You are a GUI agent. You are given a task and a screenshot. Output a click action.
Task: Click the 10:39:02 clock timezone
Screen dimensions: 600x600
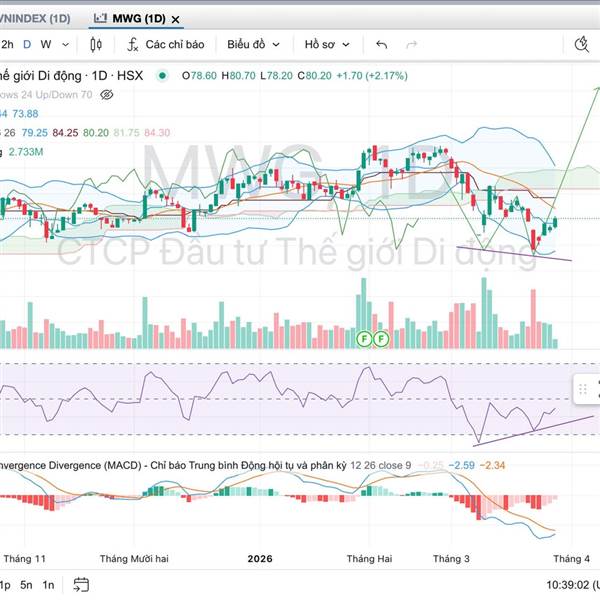coord(572,585)
